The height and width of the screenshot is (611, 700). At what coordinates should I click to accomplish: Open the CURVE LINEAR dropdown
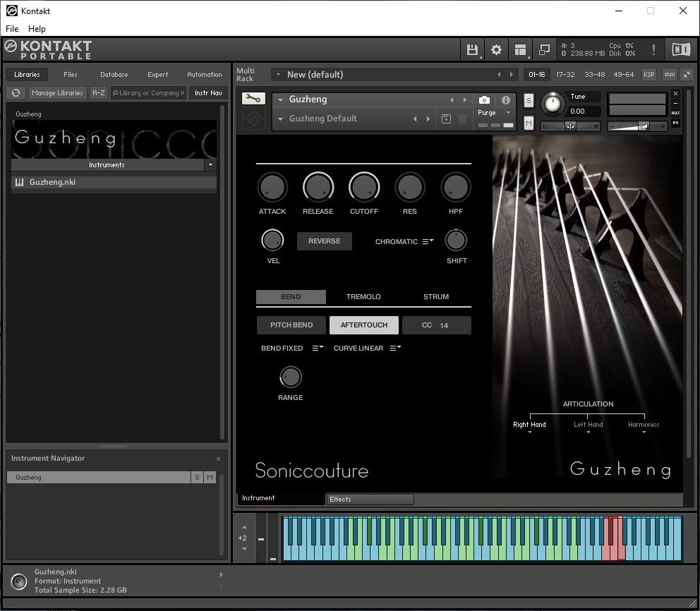(x=368, y=348)
